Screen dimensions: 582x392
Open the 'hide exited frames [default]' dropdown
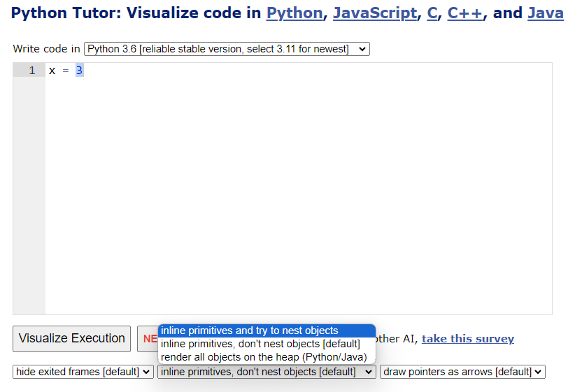coord(83,372)
